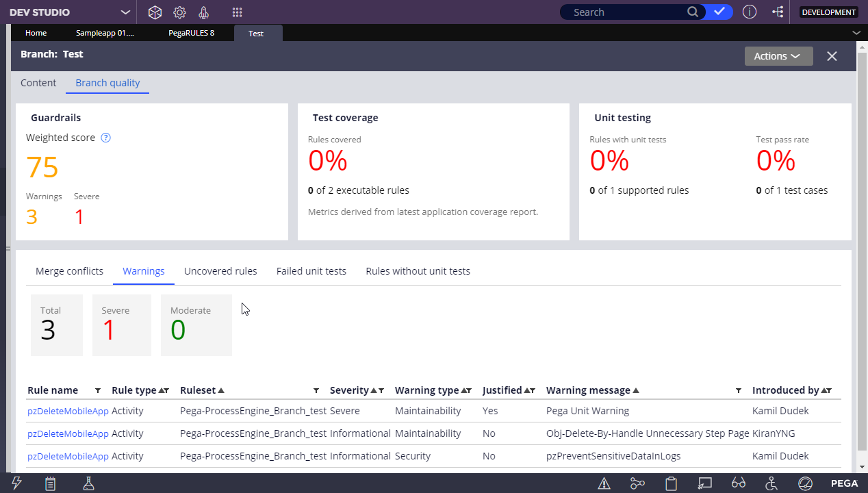Click the Weighted score help icon
Viewport: 868px width, 493px height.
pos(105,138)
